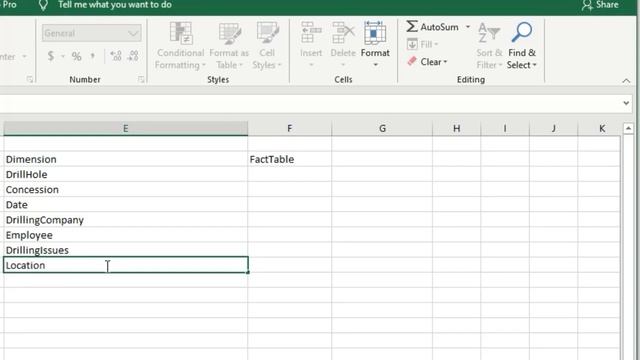The image size is (640, 360).
Task: Click in the formula bar
Action: pos(310,103)
